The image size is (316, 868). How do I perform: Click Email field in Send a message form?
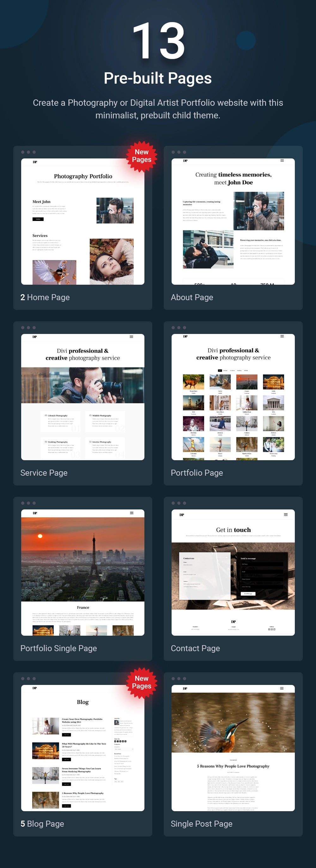click(x=262, y=572)
